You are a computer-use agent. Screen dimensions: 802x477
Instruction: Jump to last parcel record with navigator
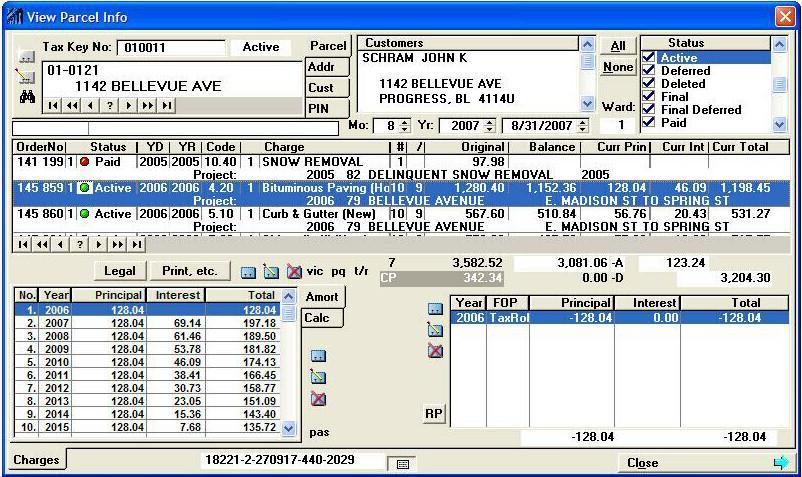(167, 106)
